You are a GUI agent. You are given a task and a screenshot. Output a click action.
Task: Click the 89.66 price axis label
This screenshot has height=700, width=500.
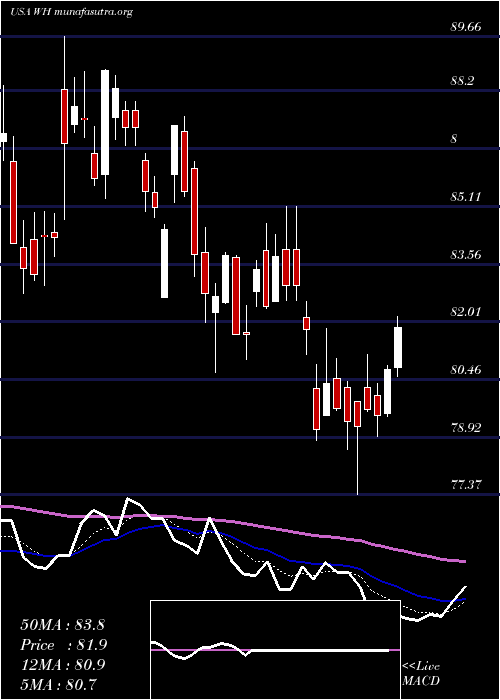click(x=466, y=27)
